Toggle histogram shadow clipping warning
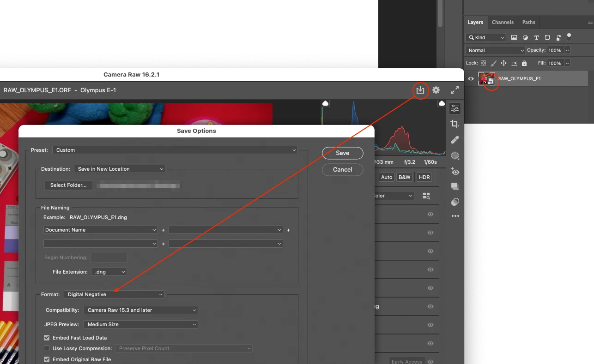This screenshot has height=364, width=594. click(325, 103)
